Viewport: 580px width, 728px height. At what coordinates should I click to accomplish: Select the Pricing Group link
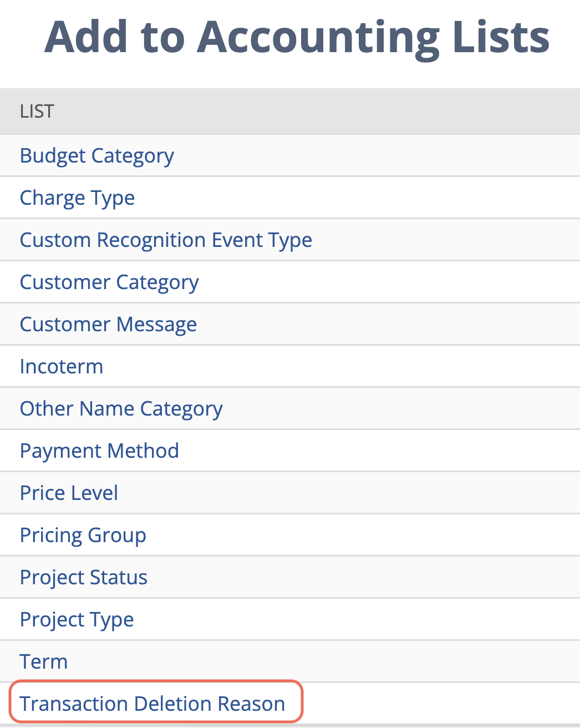(83, 535)
